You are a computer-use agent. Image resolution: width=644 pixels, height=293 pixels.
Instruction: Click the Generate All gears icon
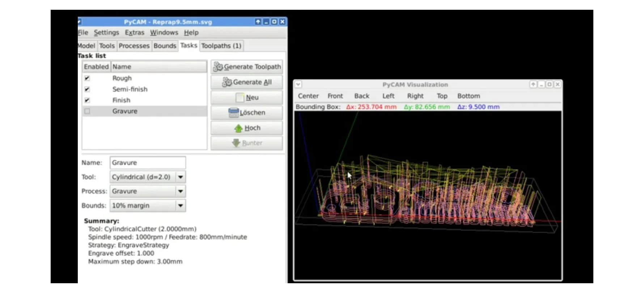[x=227, y=82]
